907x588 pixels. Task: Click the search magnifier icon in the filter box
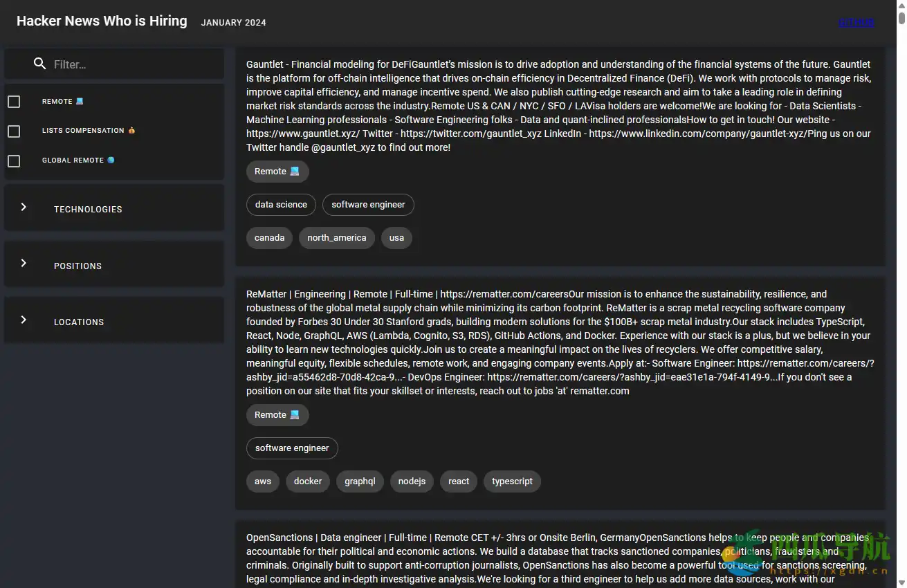(x=39, y=64)
